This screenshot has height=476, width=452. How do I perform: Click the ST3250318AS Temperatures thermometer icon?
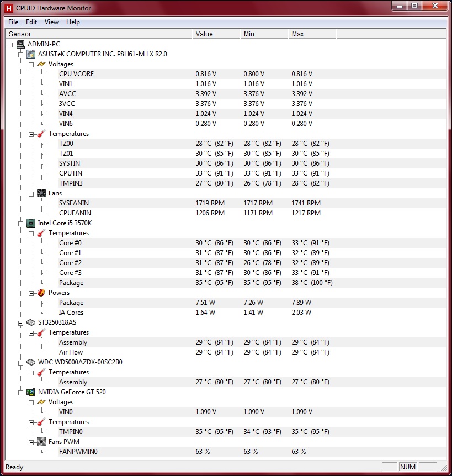coord(41,333)
